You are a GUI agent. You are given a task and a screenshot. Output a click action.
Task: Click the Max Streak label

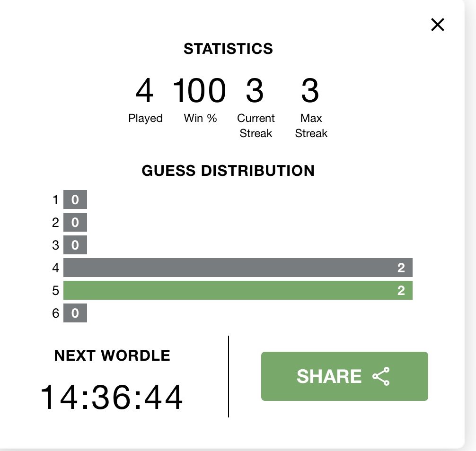click(x=311, y=126)
